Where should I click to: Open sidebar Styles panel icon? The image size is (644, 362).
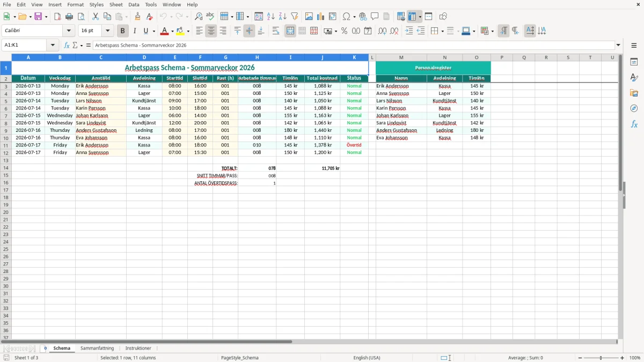[x=634, y=77]
